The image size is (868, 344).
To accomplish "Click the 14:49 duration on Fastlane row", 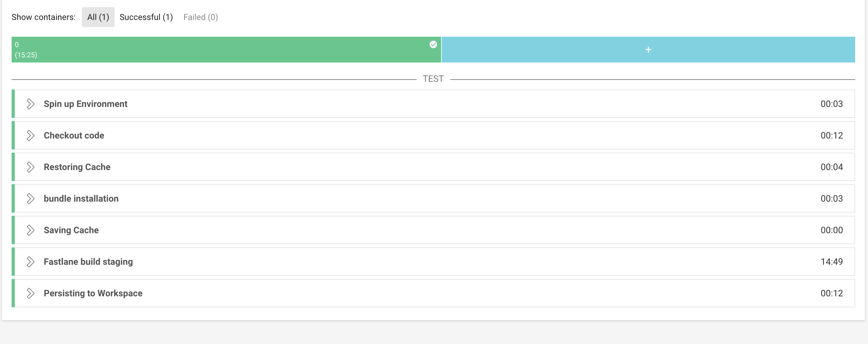I will coord(832,262).
